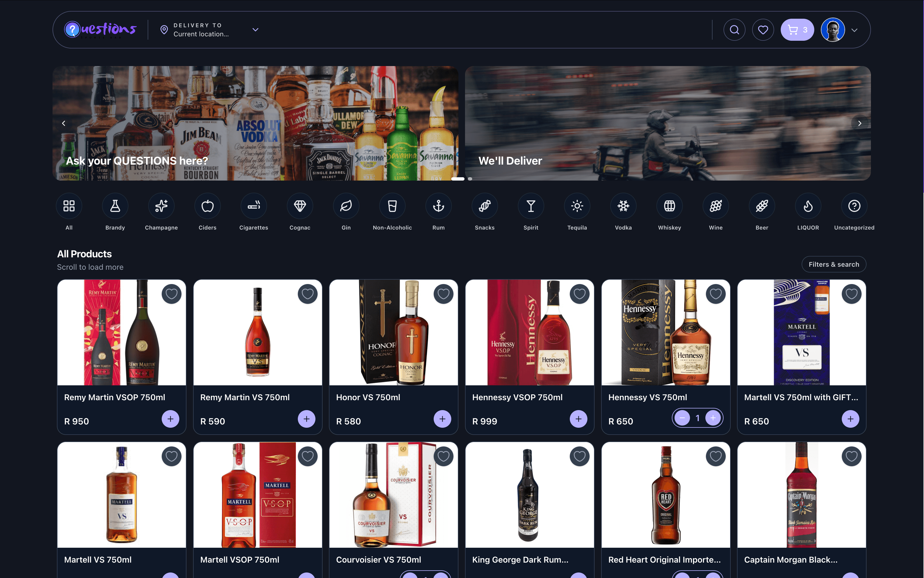Favorite Martell VSOP 750ml
The width and height of the screenshot is (924, 578).
(x=308, y=456)
